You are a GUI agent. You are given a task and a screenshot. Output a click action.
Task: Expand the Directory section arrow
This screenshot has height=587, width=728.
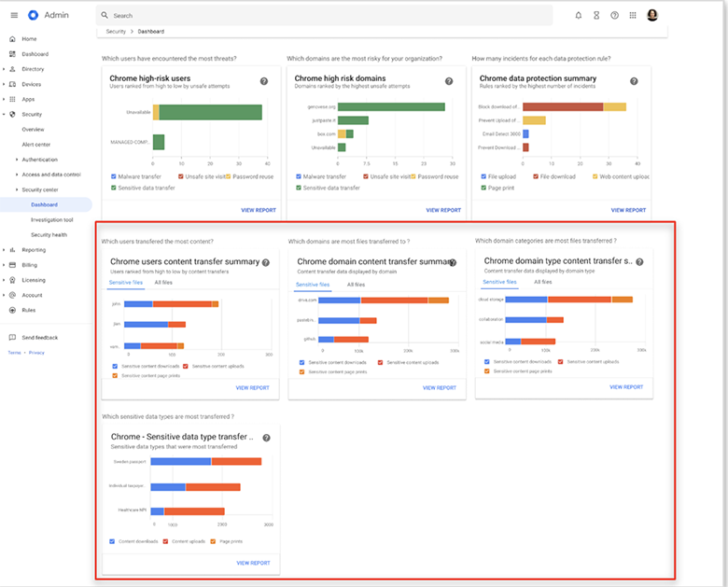(x=4, y=69)
